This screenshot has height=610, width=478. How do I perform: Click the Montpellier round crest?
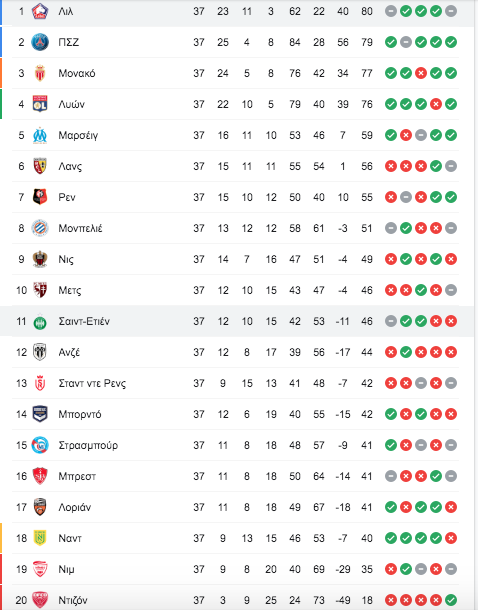[x=40, y=228]
